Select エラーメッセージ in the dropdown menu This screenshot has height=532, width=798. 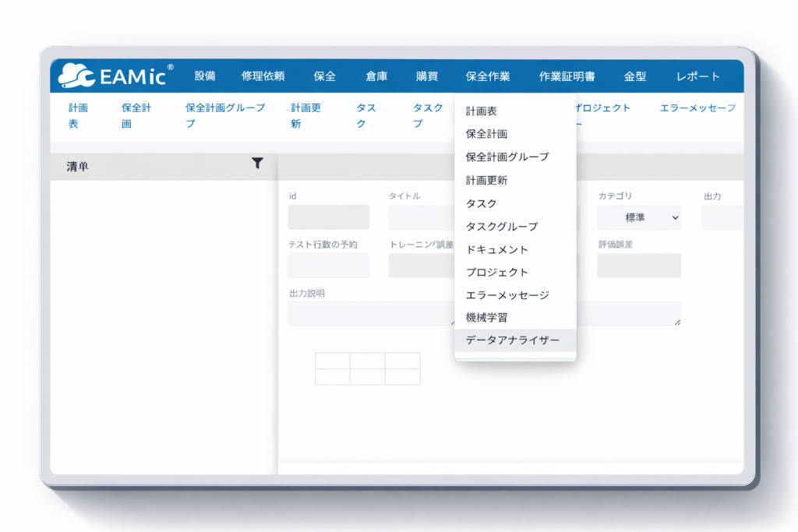507,295
